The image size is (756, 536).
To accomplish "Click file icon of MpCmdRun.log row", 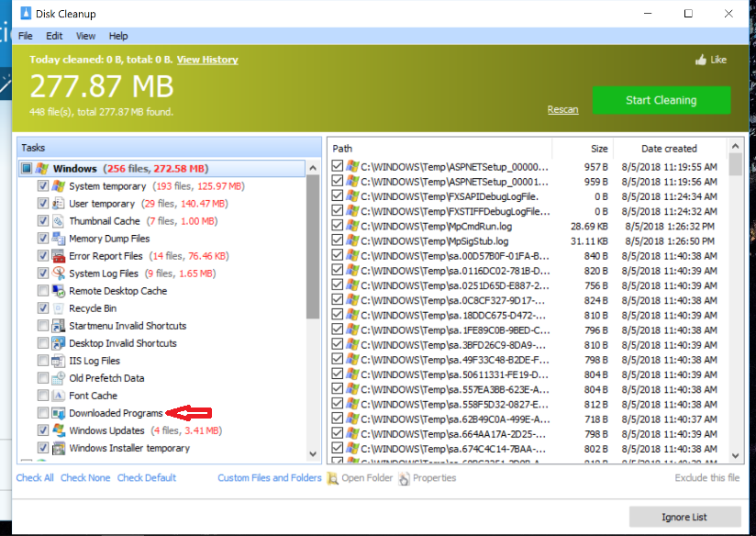I will pos(352,226).
